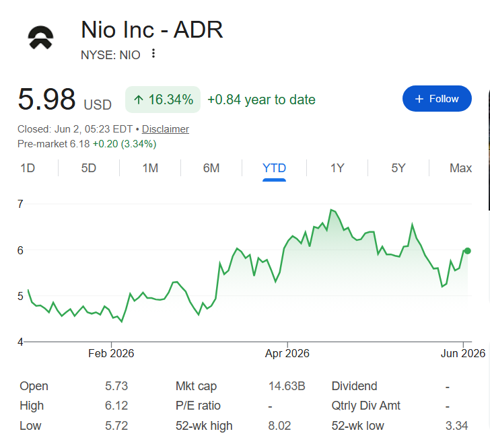490x448 pixels.
Task: Click the Pre-market 6.18 line
Action: point(87,144)
